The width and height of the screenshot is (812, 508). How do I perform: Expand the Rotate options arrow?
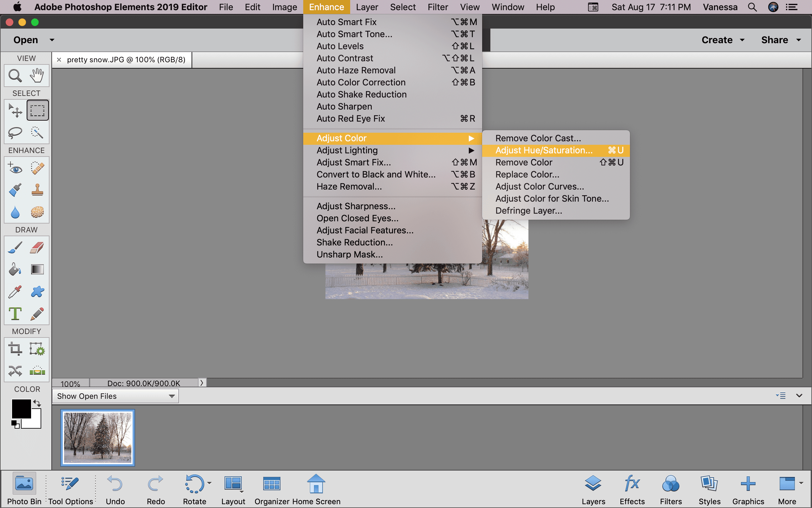point(209,483)
